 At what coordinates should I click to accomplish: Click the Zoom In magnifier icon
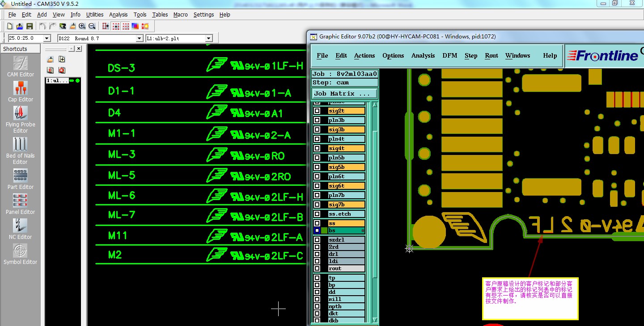[82, 26]
